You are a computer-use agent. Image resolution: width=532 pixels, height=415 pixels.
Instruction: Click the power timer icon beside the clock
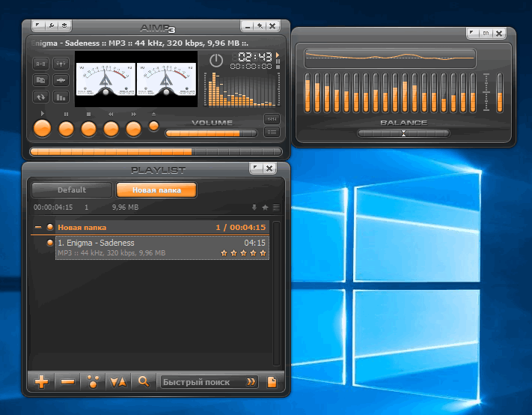(x=216, y=60)
